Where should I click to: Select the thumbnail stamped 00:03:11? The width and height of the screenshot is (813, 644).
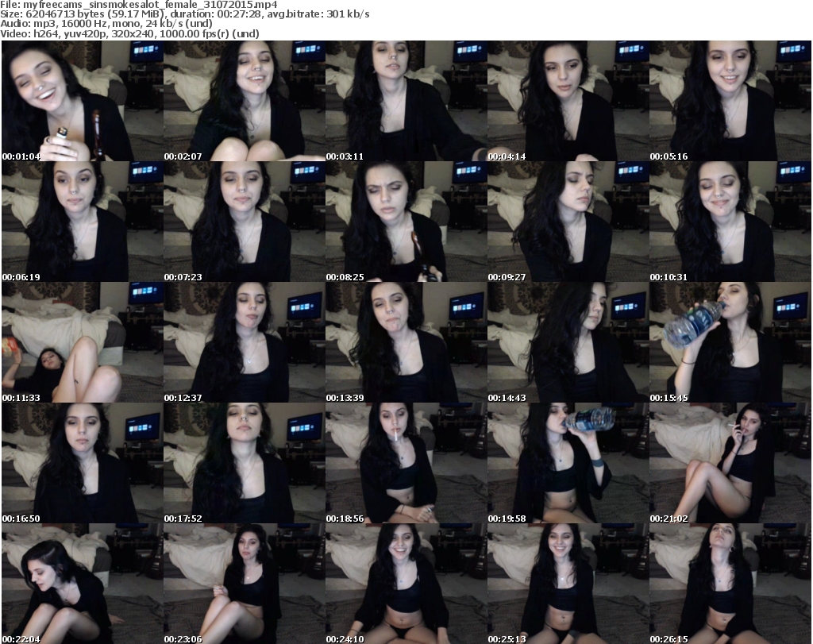(406, 101)
